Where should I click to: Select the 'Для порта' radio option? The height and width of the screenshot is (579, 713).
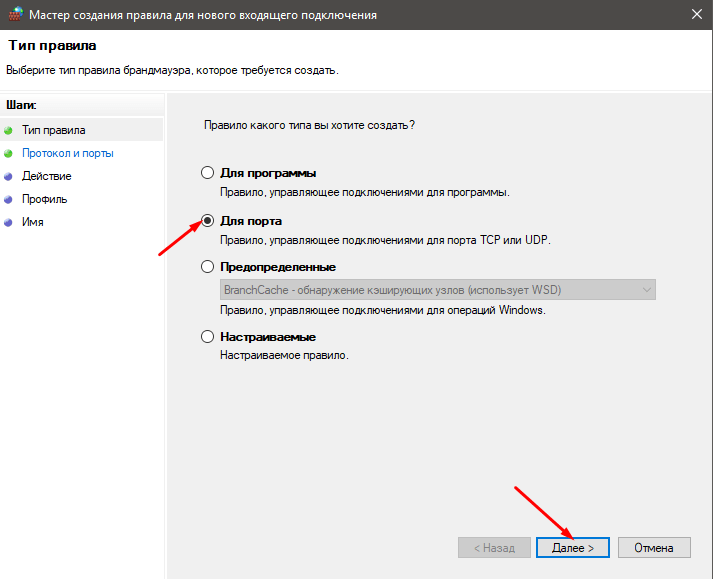coord(207,221)
